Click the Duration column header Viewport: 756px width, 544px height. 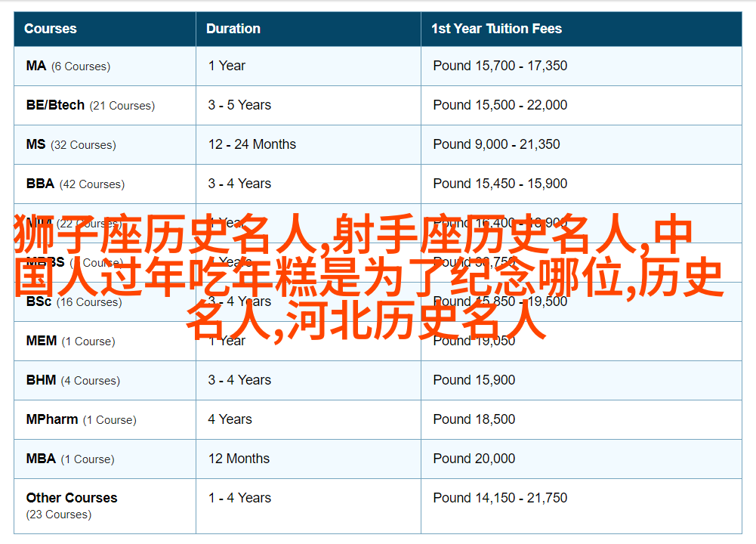point(233,29)
